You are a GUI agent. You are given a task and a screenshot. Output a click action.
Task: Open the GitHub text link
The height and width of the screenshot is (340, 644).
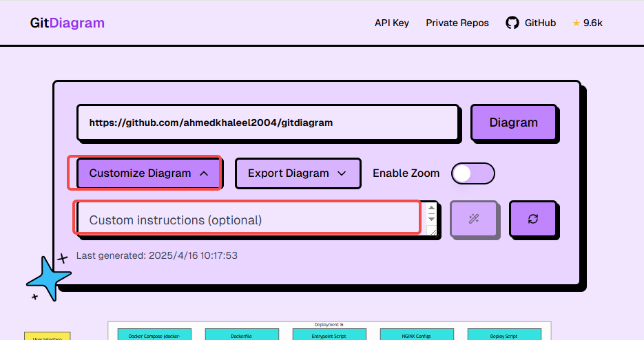(x=540, y=23)
